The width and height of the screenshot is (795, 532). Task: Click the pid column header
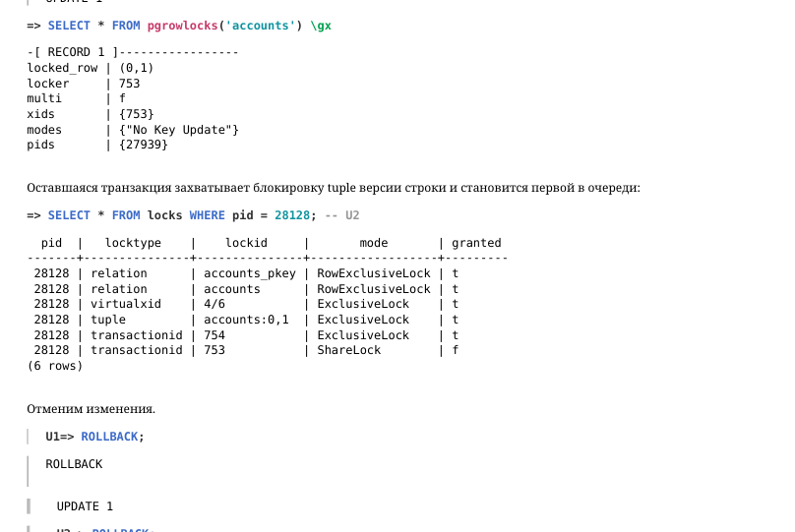click(x=51, y=243)
